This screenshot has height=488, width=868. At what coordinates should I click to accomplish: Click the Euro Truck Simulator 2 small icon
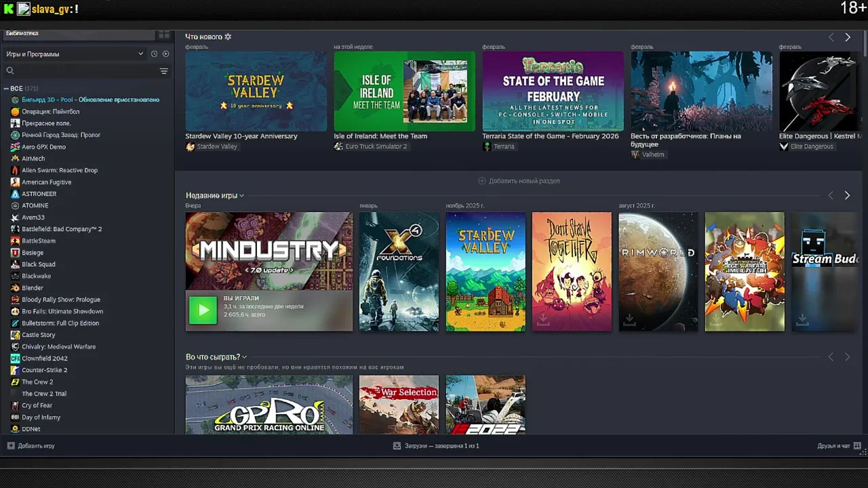pyautogui.click(x=338, y=146)
